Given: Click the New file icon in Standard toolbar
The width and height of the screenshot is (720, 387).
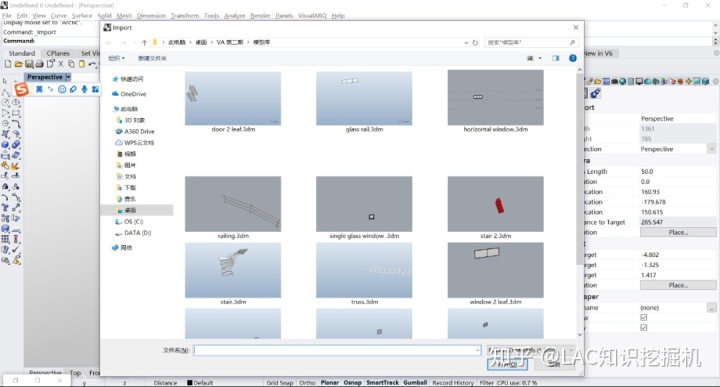Looking at the screenshot, I should pos(8,64).
